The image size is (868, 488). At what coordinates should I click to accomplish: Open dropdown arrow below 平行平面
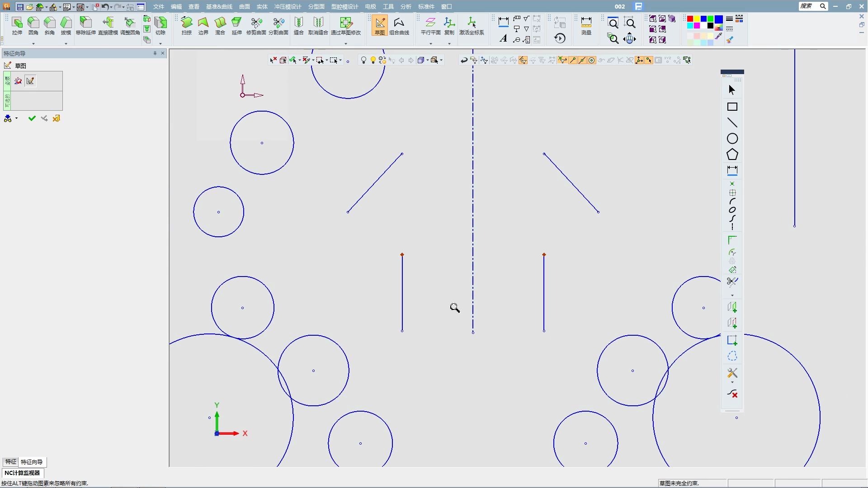pos(430,44)
